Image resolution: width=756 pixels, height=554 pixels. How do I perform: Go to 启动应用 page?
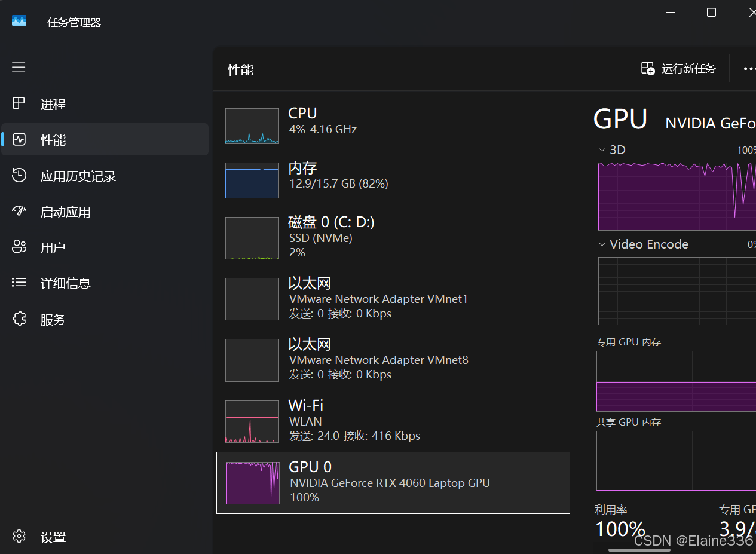tap(105, 212)
